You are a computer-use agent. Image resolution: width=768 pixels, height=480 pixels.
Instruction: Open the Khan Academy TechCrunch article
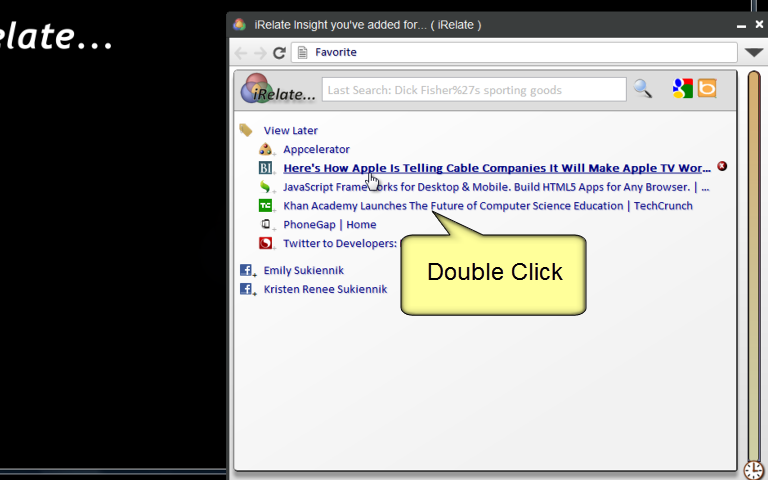[488, 206]
